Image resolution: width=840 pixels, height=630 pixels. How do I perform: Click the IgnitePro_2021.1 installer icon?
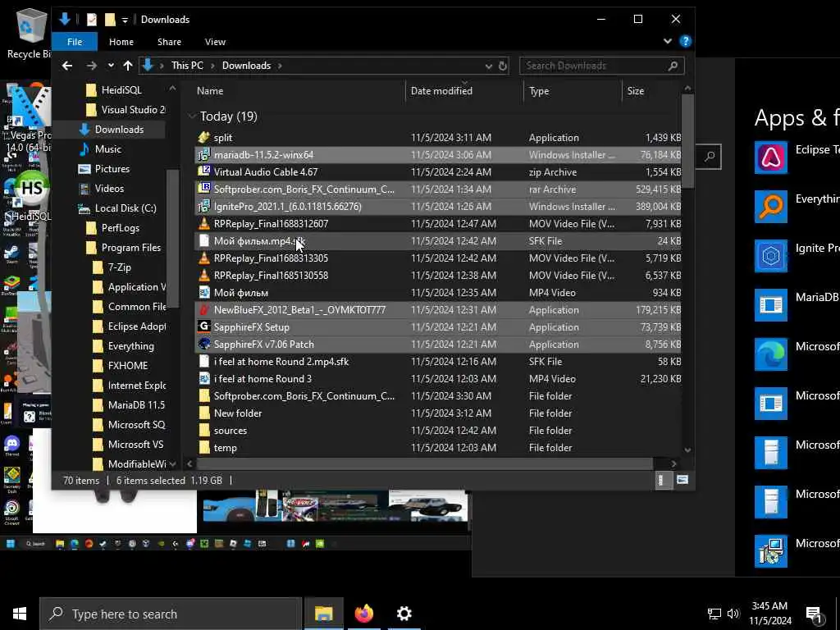(203, 206)
